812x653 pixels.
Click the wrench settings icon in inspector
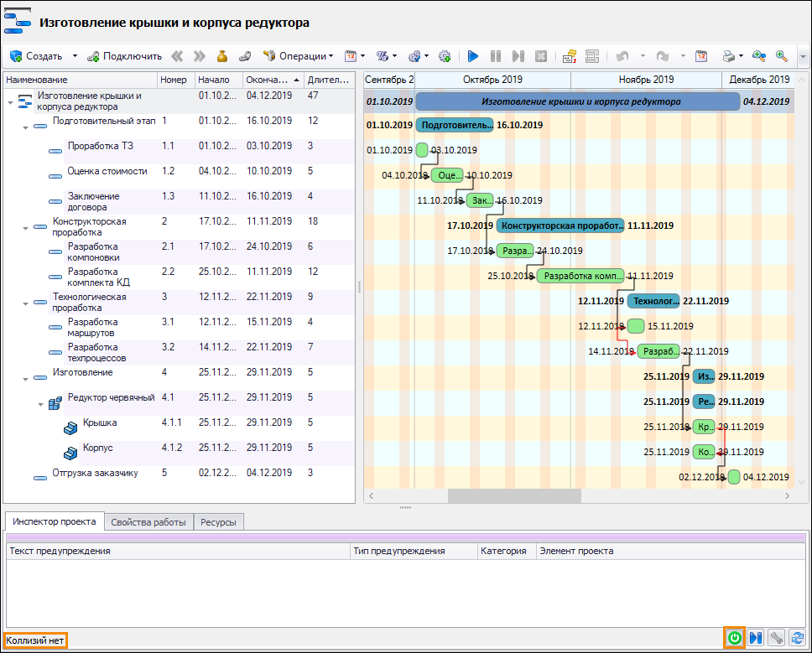[x=777, y=638]
